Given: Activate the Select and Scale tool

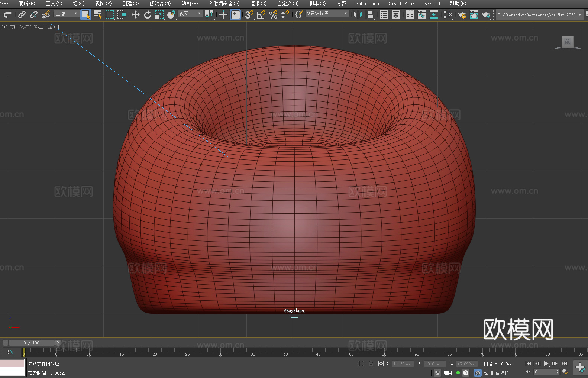Looking at the screenshot, I should (x=159, y=14).
